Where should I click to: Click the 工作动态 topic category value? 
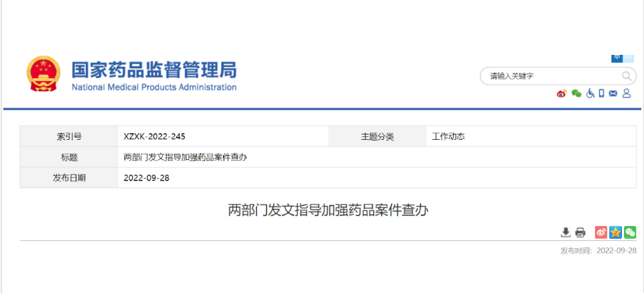tap(449, 136)
